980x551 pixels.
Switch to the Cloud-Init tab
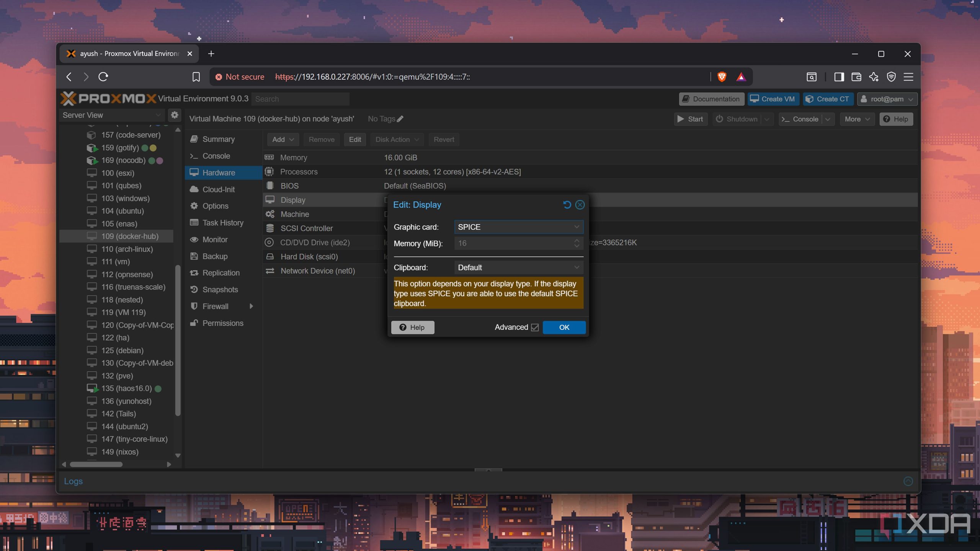tap(224, 189)
